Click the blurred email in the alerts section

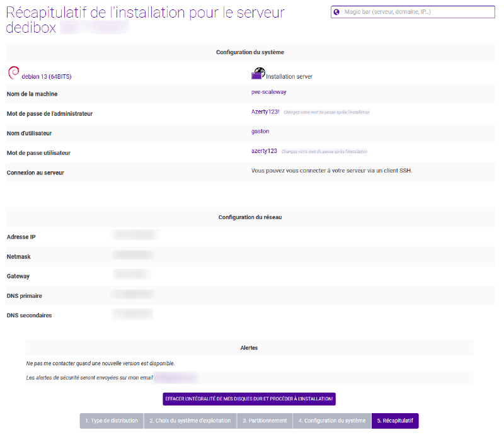(176, 377)
